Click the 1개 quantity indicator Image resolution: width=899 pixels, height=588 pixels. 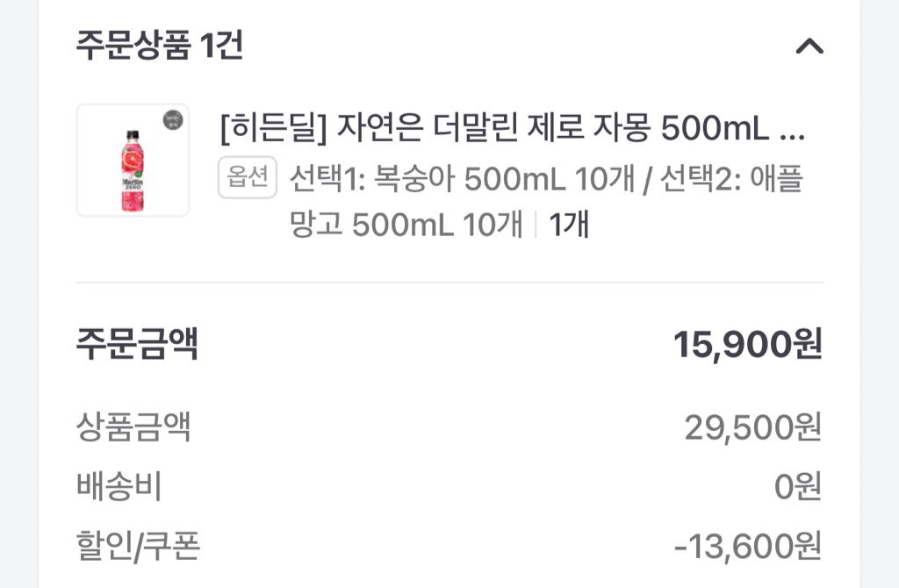point(569,225)
